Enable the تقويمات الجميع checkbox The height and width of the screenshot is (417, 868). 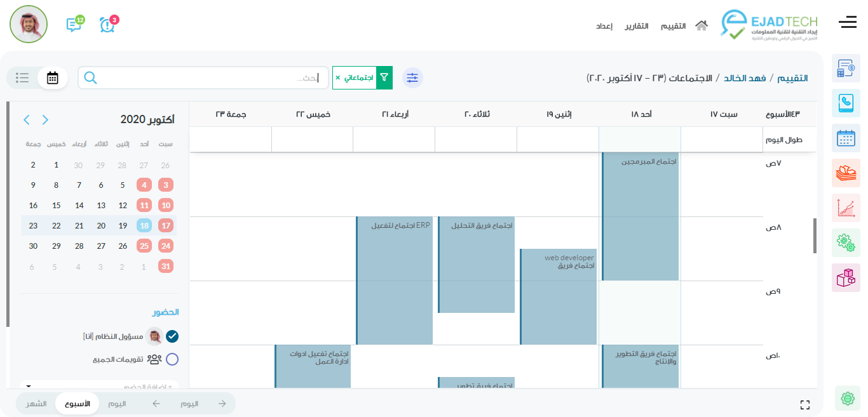[x=172, y=359]
